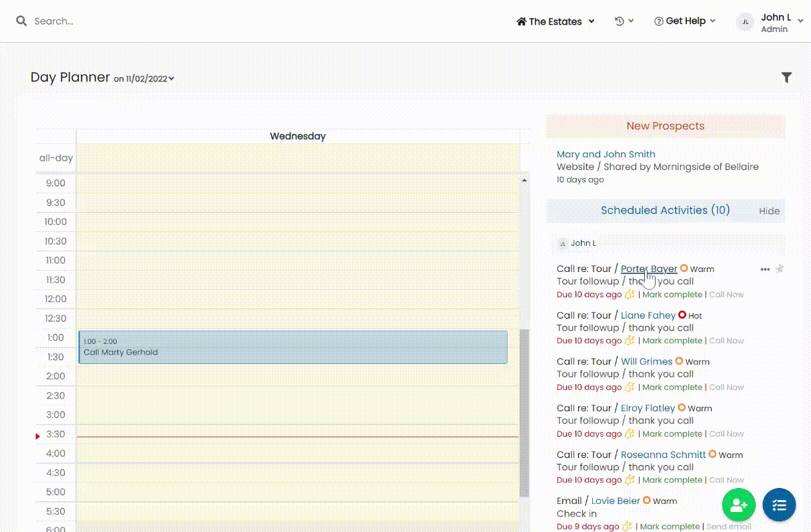The image size is (811, 532).
Task: Mark complete the Porter Bayer call
Action: click(x=672, y=295)
